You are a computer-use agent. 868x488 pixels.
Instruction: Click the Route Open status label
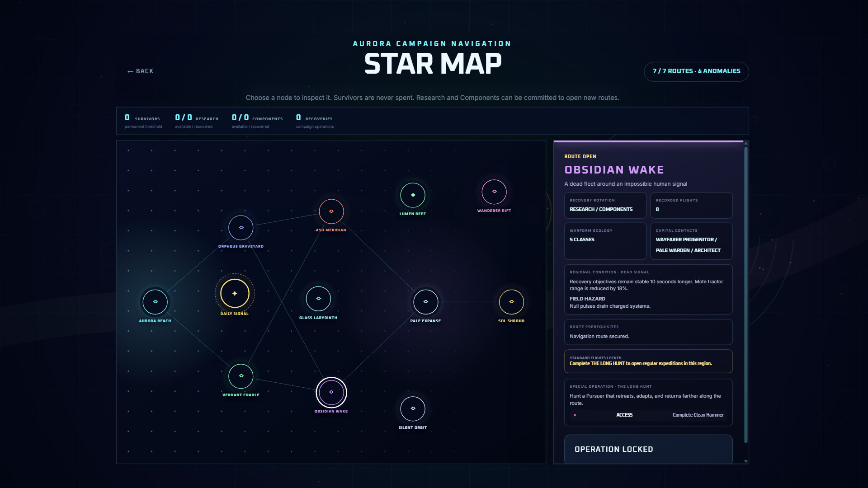(x=580, y=156)
